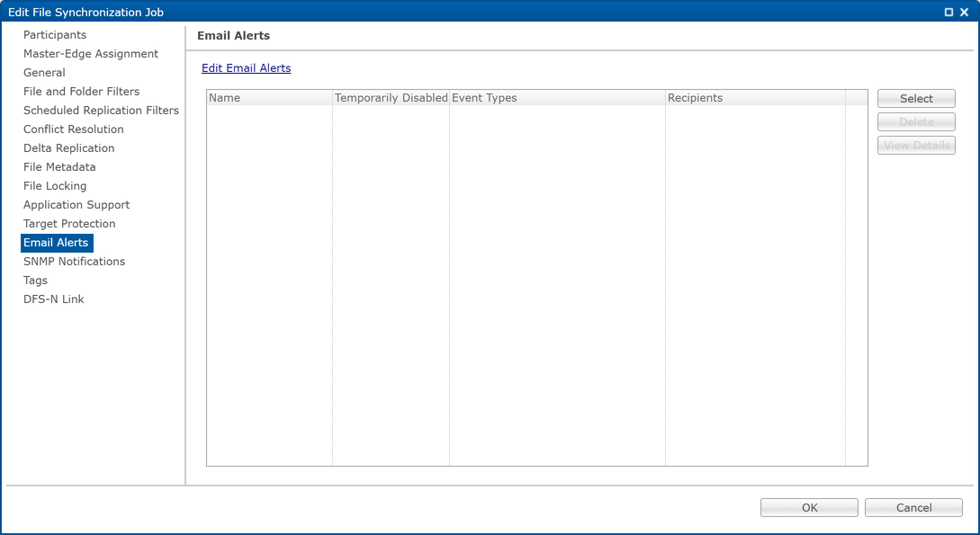Viewport: 980px width, 535px height.
Task: Confirm changes with OK
Action: (x=809, y=507)
